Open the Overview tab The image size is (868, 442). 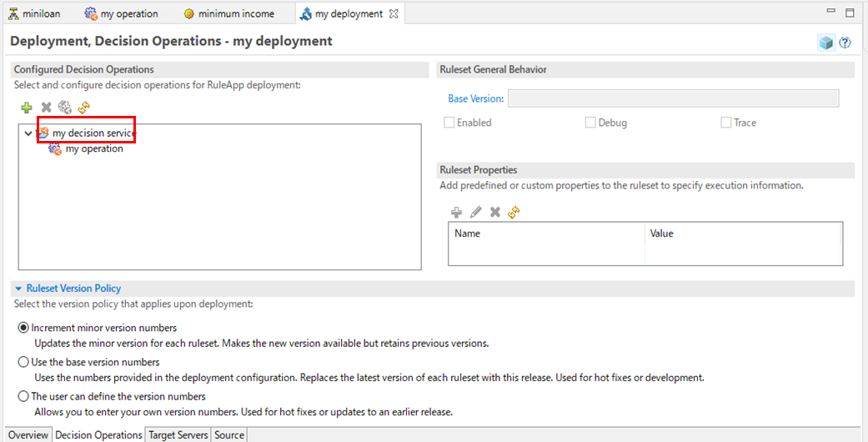[28, 434]
